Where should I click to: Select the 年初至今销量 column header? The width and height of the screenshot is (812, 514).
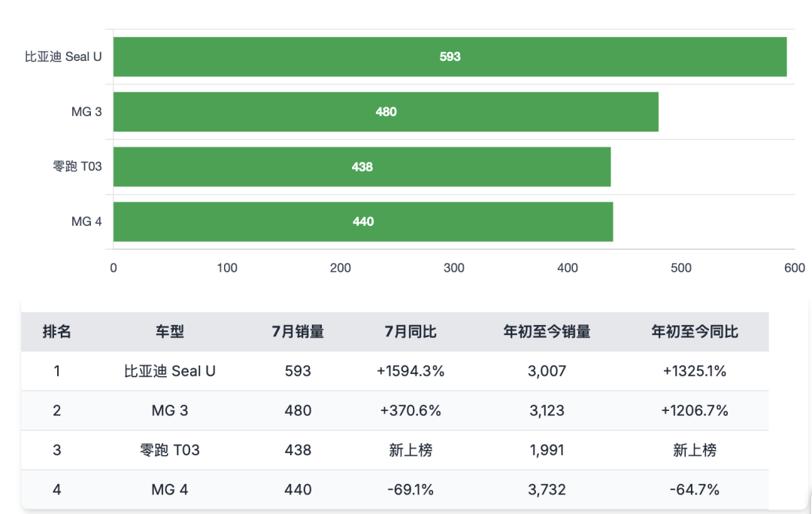[547, 332]
